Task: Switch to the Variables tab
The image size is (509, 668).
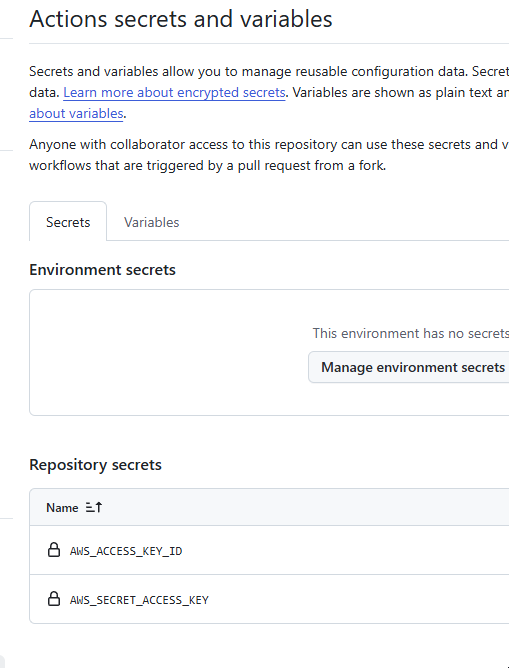Action: [152, 222]
